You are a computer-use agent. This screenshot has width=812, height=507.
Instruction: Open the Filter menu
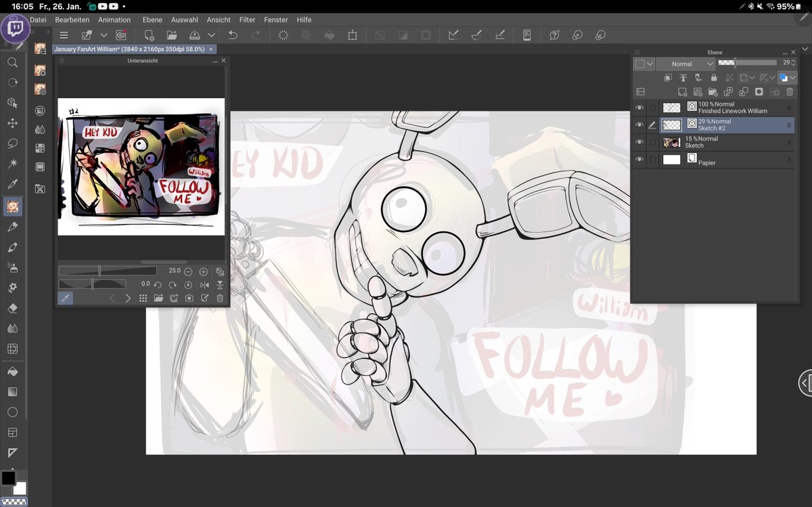(247, 20)
